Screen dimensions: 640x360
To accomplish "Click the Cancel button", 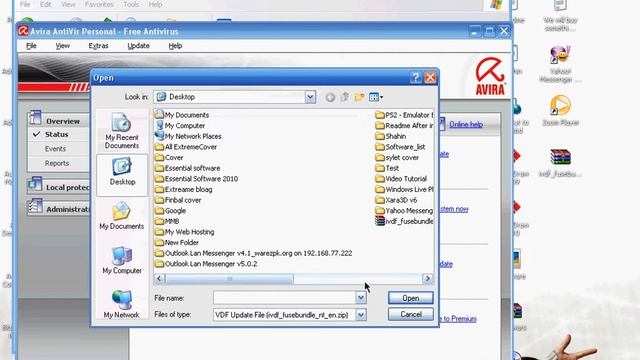I will 411,314.
